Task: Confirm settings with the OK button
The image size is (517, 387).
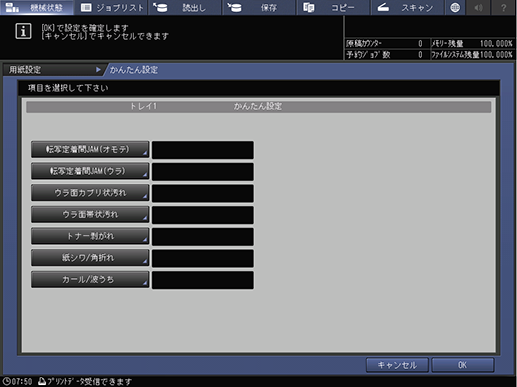Action: [x=463, y=365]
